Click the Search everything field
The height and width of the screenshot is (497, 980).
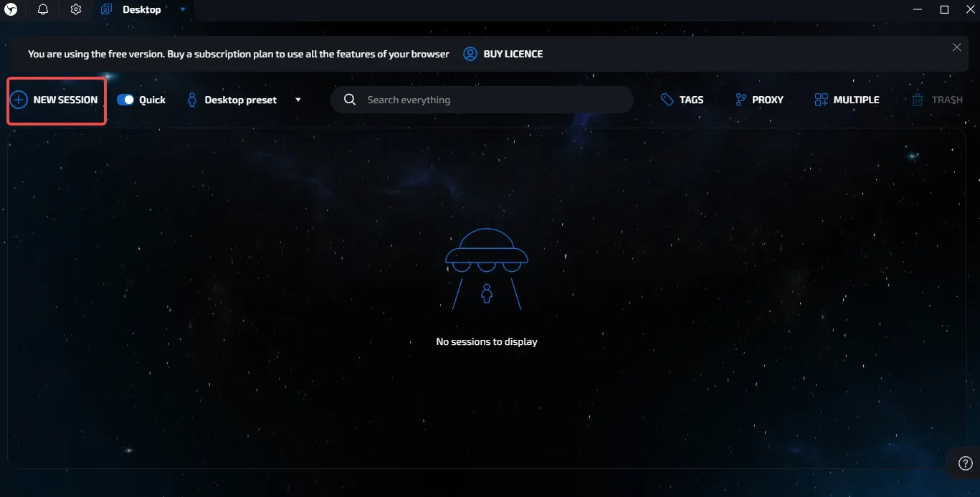click(x=482, y=100)
